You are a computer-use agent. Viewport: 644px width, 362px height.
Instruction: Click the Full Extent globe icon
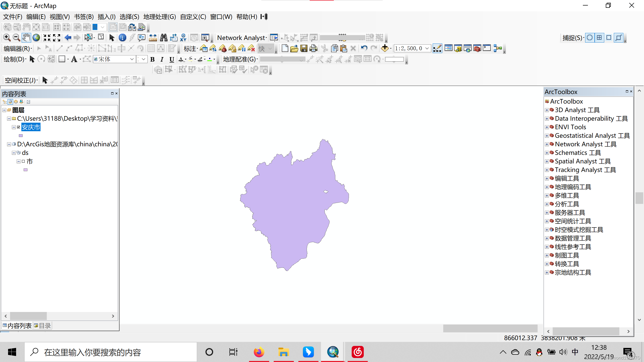36,38
